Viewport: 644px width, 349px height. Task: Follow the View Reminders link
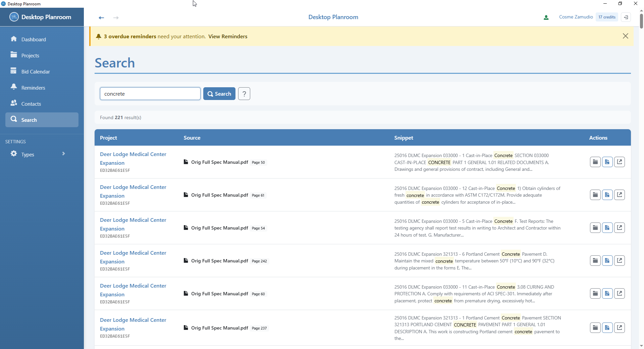[x=228, y=37]
